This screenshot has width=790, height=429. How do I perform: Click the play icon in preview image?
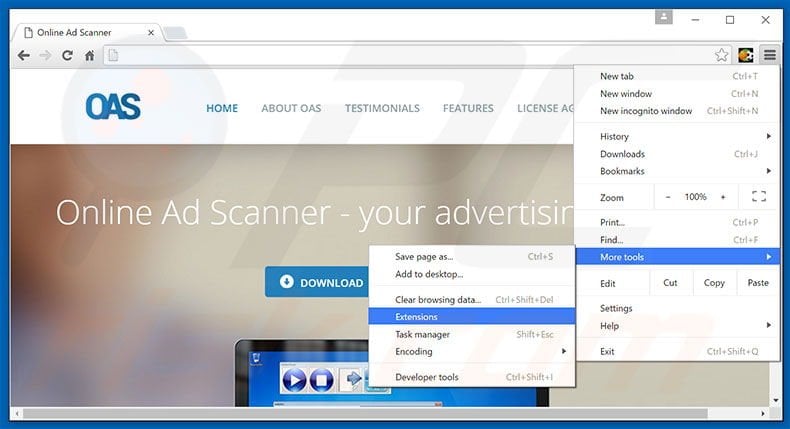coord(294,380)
